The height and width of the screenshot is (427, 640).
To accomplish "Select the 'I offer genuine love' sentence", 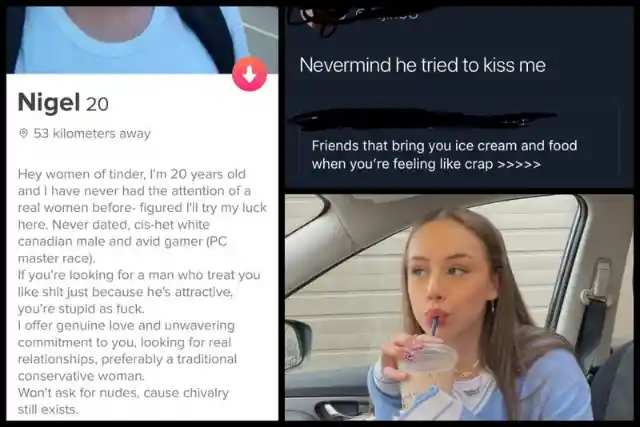I will click(x=127, y=351).
